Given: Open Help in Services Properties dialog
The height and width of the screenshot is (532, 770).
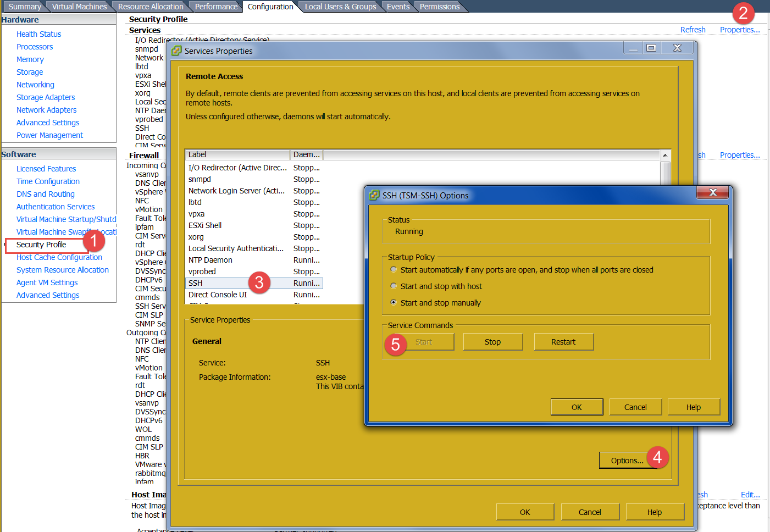Looking at the screenshot, I should coord(655,512).
